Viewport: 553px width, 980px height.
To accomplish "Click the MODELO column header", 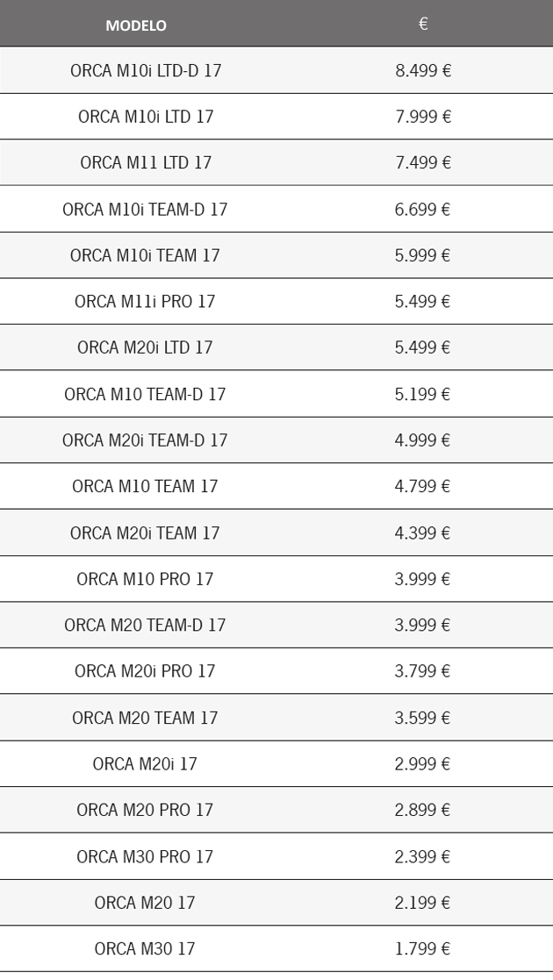I will tap(136, 25).
